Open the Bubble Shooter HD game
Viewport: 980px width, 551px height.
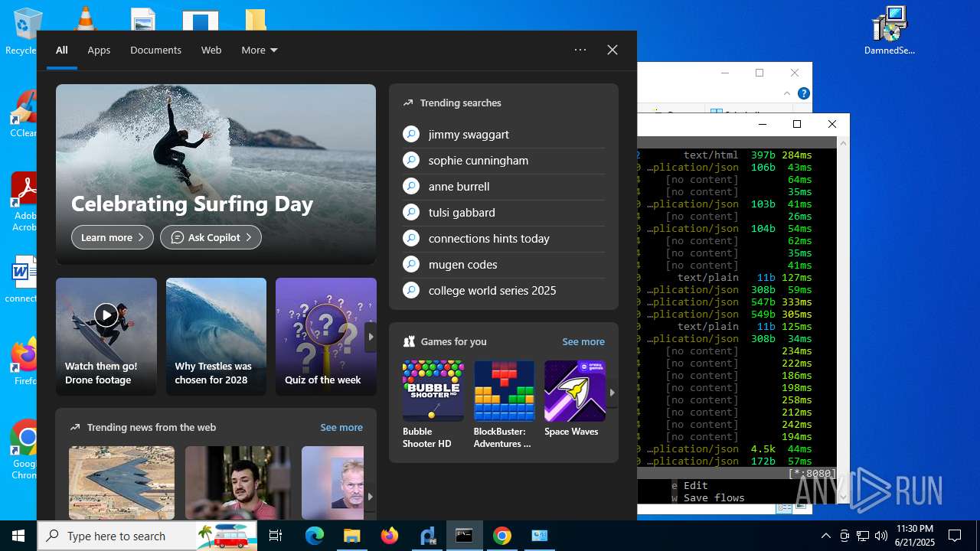433,404
